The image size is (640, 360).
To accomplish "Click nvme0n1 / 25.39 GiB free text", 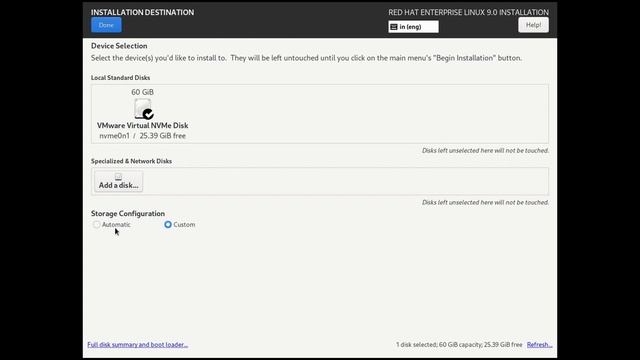I will (x=142, y=136).
